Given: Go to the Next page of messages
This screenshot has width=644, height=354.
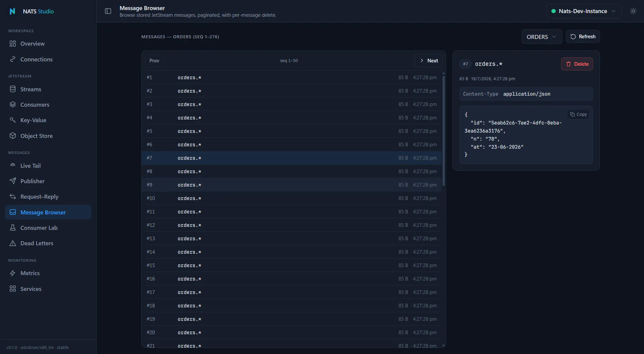Looking at the screenshot, I should coord(428,60).
